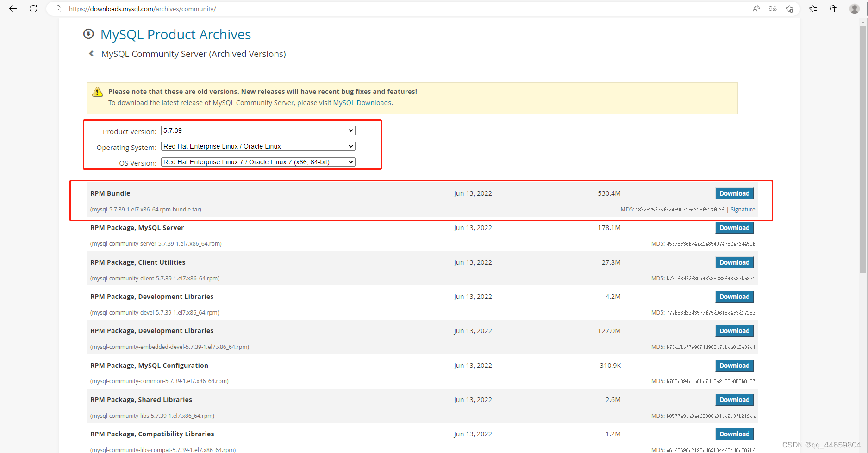
Task: Open the browser profile avatar
Action: click(x=855, y=9)
